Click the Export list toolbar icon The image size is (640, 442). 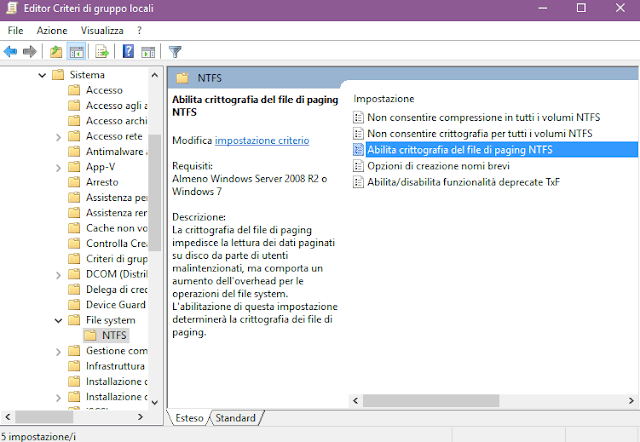pyautogui.click(x=101, y=51)
